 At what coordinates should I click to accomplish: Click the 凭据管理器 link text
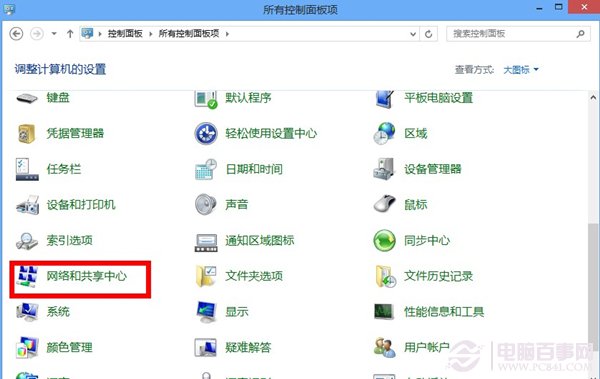(75, 133)
